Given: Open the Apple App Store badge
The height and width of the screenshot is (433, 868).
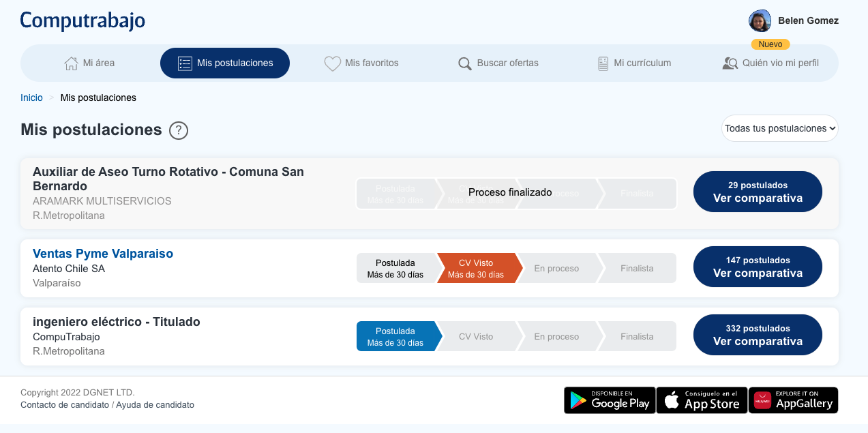Looking at the screenshot, I should pyautogui.click(x=702, y=400).
